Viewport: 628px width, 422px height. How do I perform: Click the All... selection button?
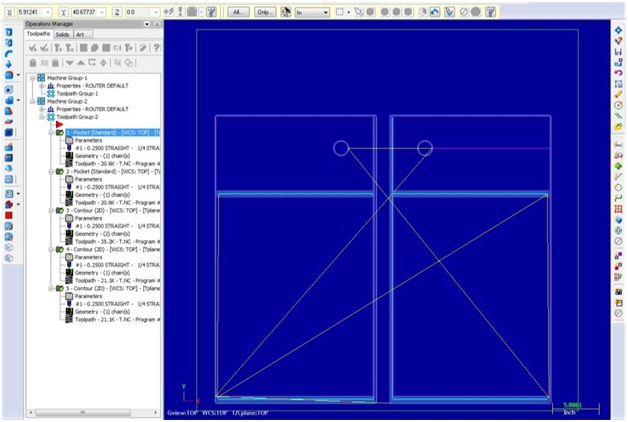[x=238, y=12]
